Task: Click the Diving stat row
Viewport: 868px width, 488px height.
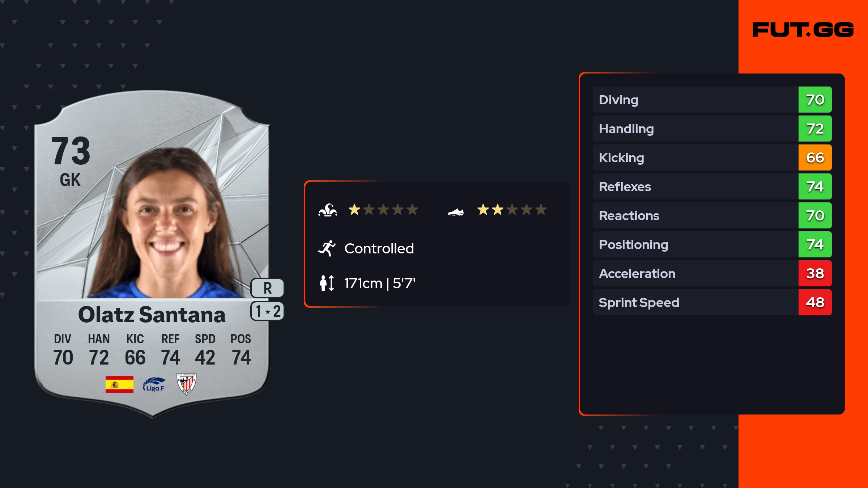Action: pyautogui.click(x=695, y=100)
